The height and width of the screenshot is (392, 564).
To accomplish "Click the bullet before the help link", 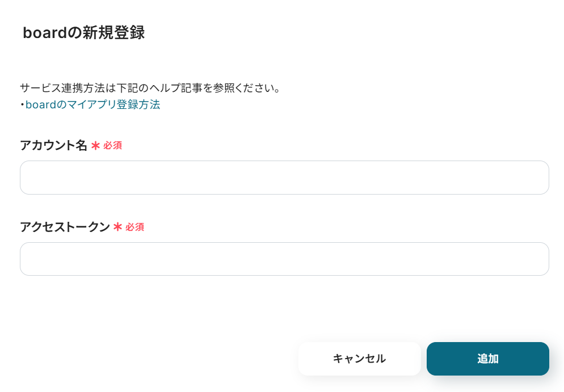I will pyautogui.click(x=22, y=105).
